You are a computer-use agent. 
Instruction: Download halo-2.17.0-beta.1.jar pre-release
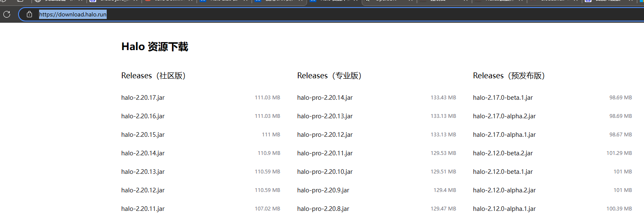tap(503, 98)
